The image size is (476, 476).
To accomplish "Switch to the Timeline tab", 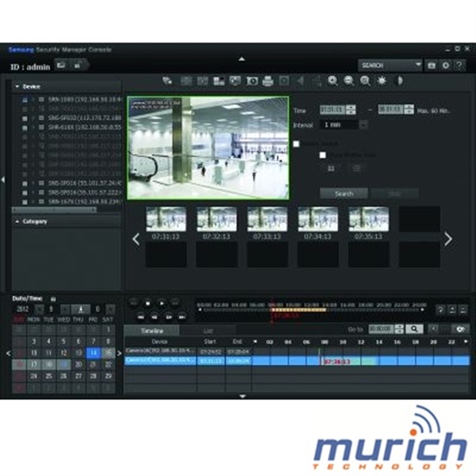I will click(x=152, y=331).
